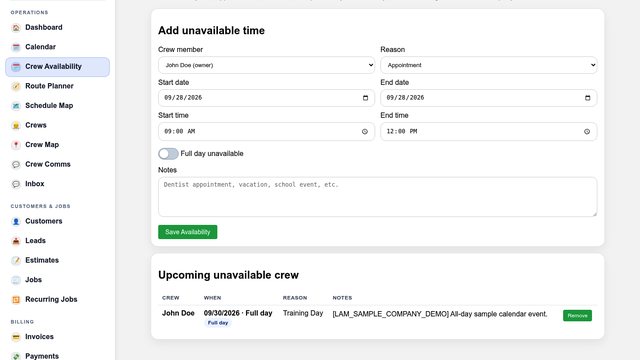Image resolution: width=640 pixels, height=360 pixels.
Task: Select Route Planner in the sidebar
Action: pyautogui.click(x=58, y=86)
